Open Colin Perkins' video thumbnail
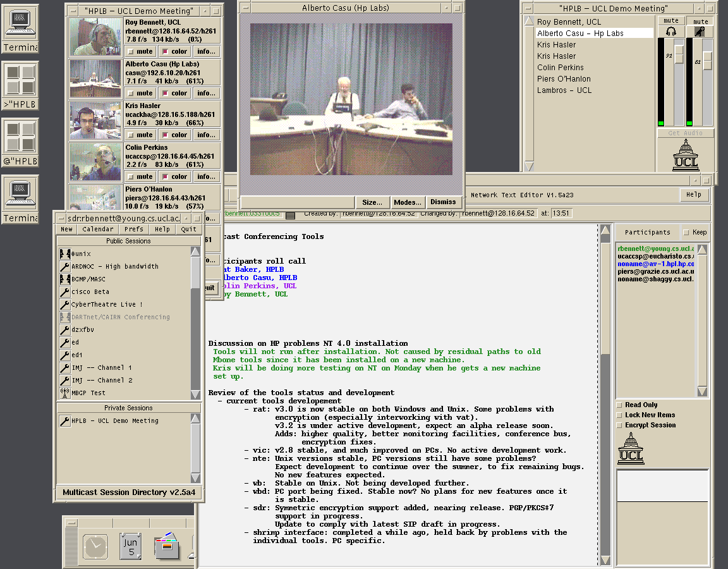This screenshot has height=569, width=728. tap(95, 162)
